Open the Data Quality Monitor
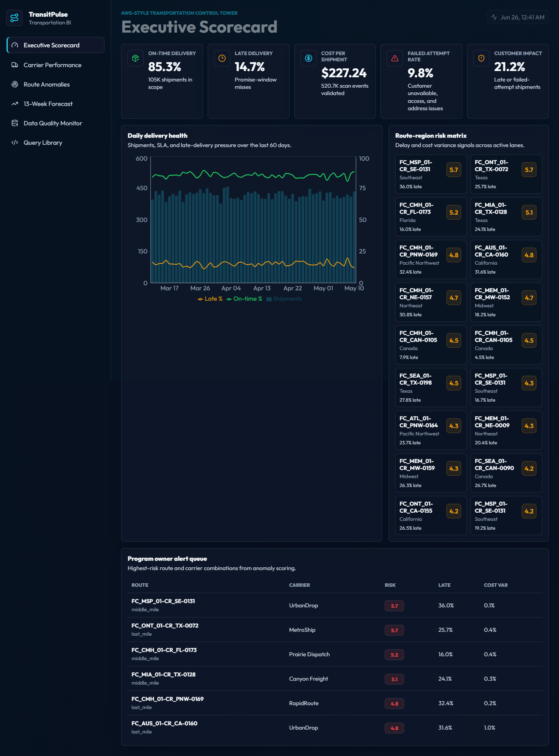Image resolution: width=559 pixels, height=756 pixels. pos(56,123)
